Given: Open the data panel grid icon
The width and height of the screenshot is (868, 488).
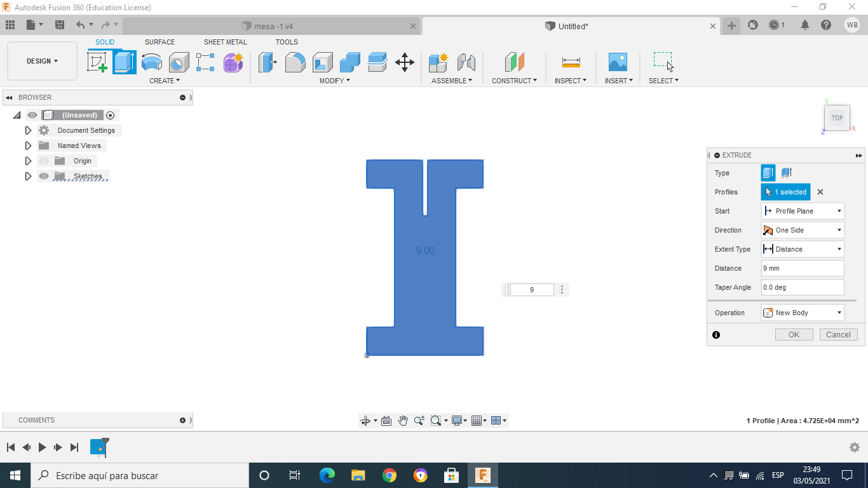Looking at the screenshot, I should (x=10, y=25).
